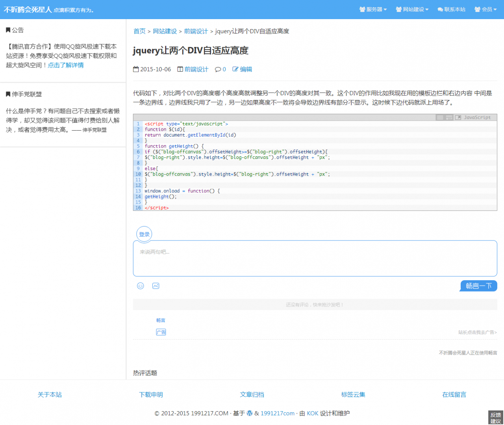Click the 伸手党联盟 sidebar heading
Screen dimensions: 504x425
[27, 94]
